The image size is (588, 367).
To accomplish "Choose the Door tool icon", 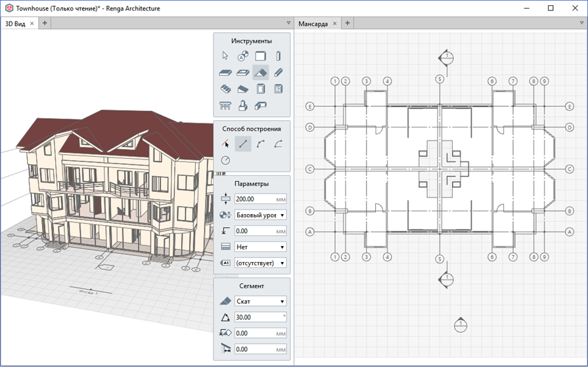I will point(261,89).
